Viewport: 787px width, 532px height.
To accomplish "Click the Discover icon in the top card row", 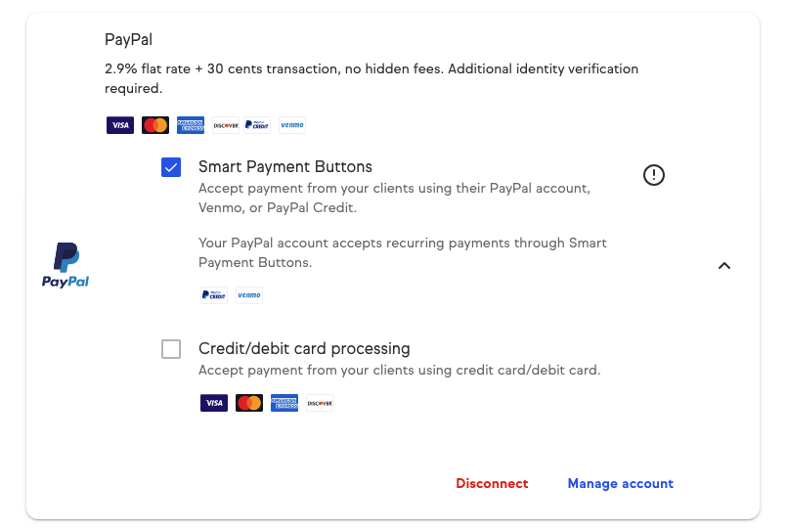I will [x=226, y=125].
